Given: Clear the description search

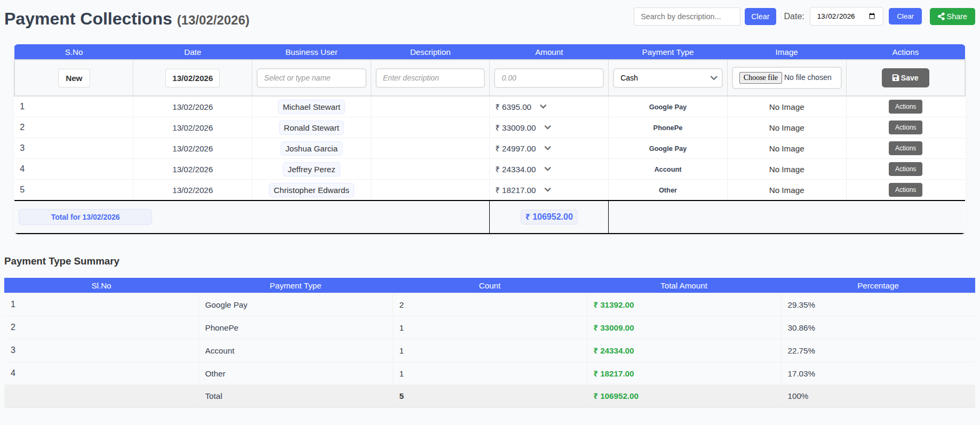Looking at the screenshot, I should point(760,17).
